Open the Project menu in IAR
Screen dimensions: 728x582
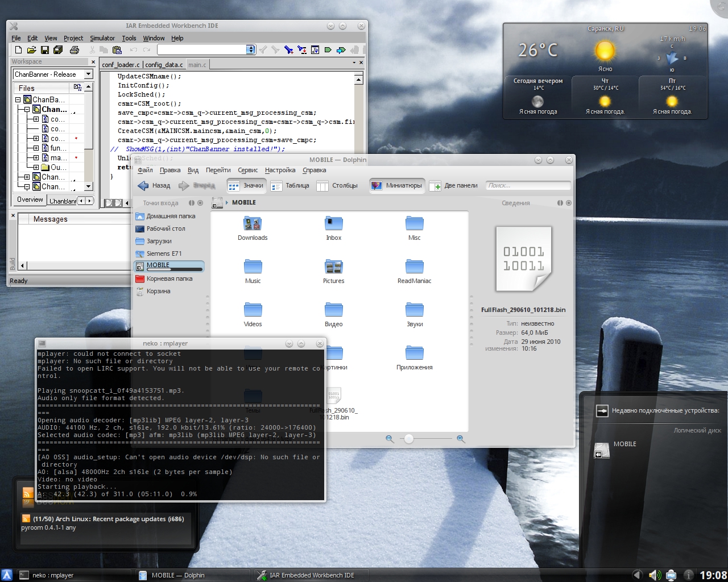pyautogui.click(x=73, y=38)
